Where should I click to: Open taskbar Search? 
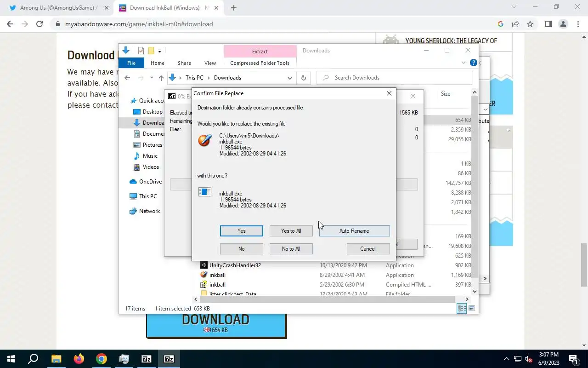(33, 359)
